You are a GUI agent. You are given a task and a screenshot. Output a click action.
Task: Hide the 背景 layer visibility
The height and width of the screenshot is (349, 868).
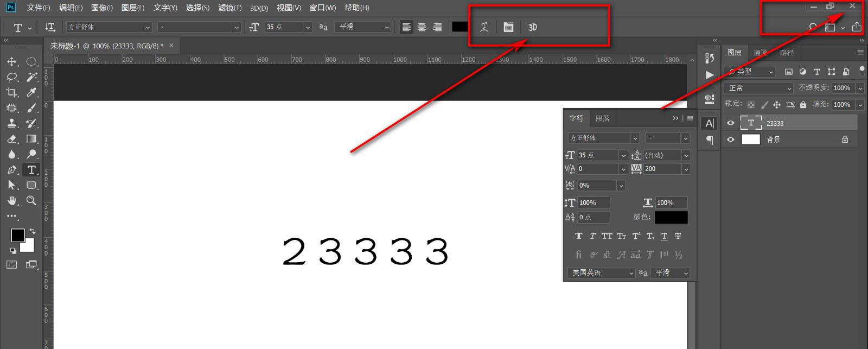pyautogui.click(x=731, y=139)
